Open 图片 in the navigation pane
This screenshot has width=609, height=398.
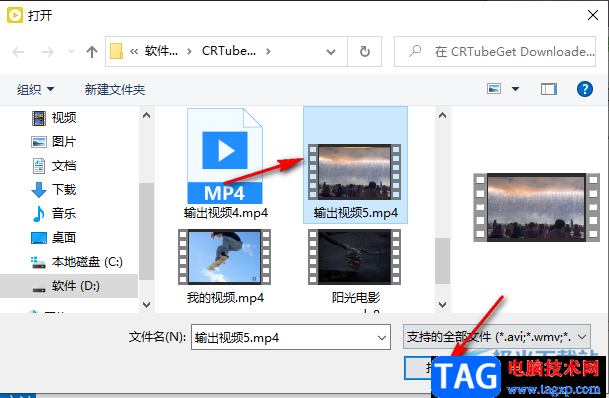[64, 142]
